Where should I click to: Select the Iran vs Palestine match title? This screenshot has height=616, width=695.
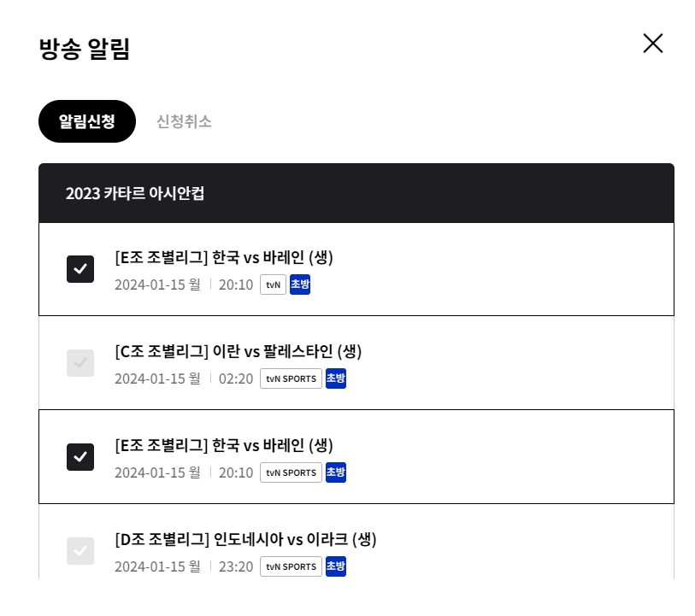(x=238, y=350)
